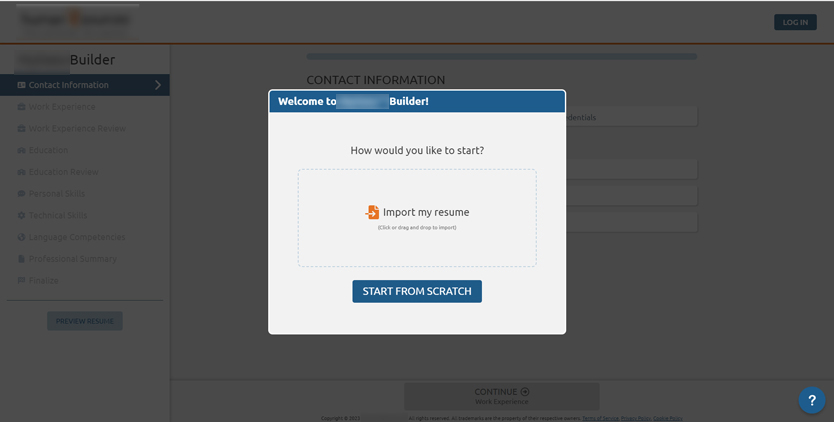Click the Professional Summary document icon
Image resolution: width=834 pixels, height=422 pixels.
click(21, 259)
